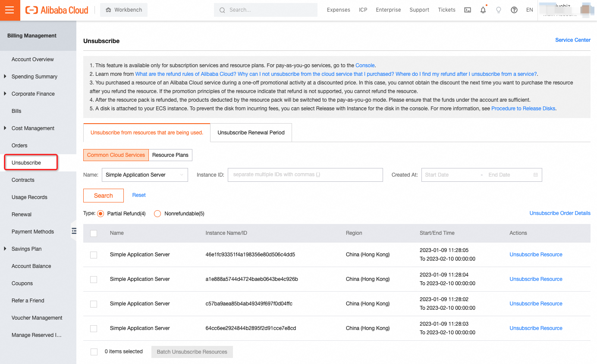
Task: Open the Cloud Shell terminal icon
Action: coord(467,10)
